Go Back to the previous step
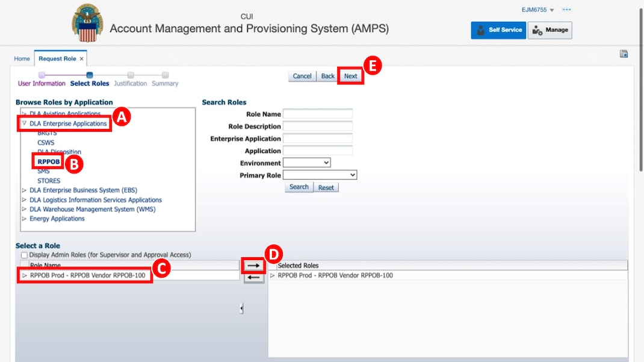 [328, 76]
